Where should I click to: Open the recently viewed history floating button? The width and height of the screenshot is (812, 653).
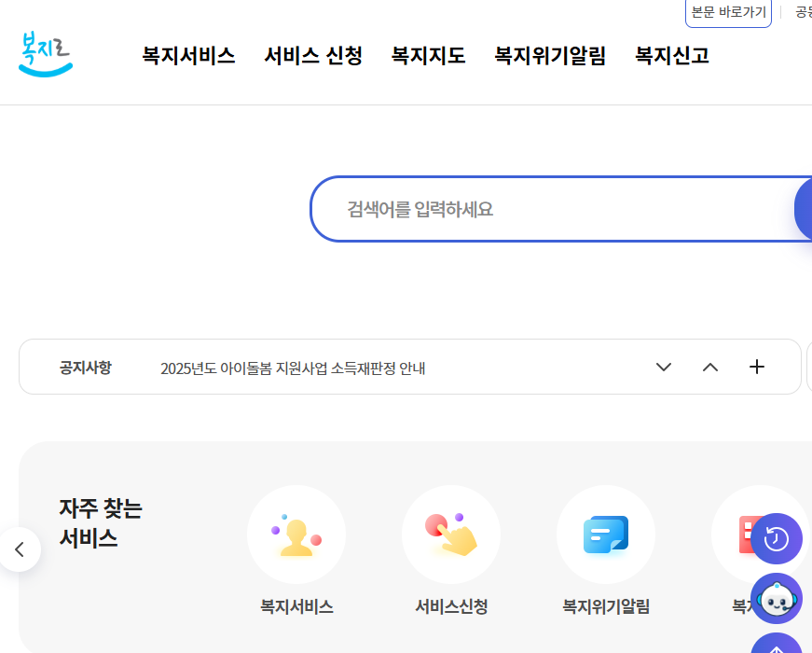[x=777, y=538]
